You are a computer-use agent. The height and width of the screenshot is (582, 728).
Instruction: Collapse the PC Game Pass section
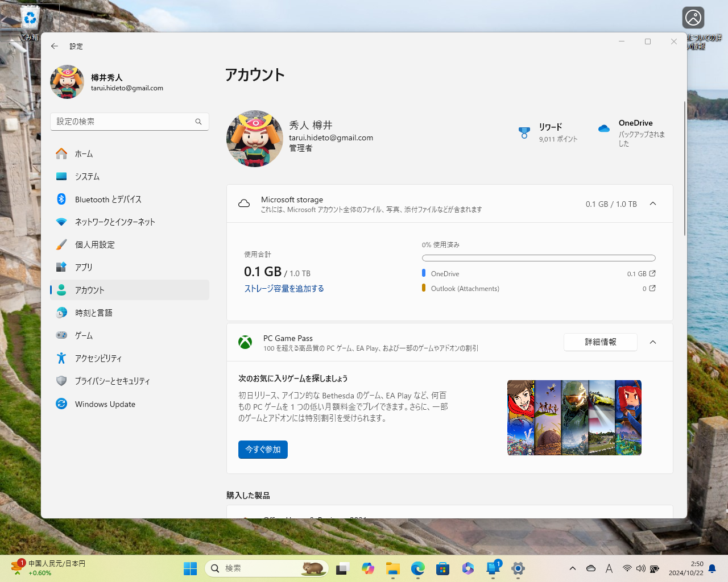point(653,342)
